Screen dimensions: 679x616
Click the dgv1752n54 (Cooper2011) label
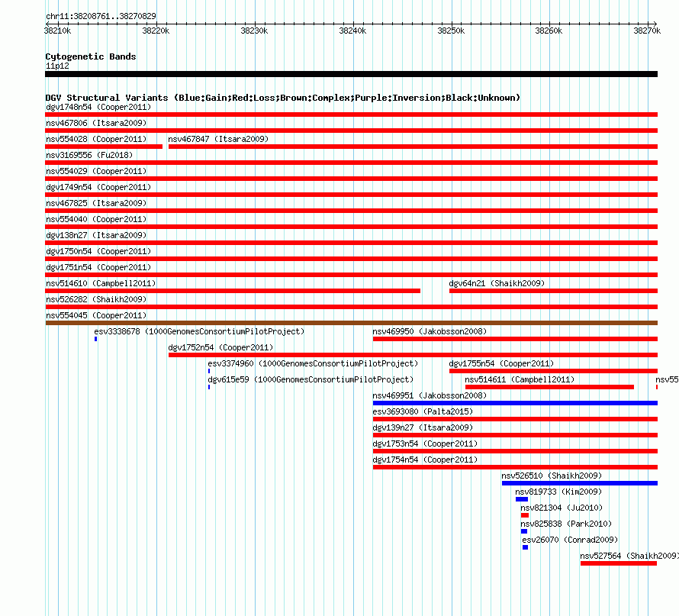click(220, 347)
